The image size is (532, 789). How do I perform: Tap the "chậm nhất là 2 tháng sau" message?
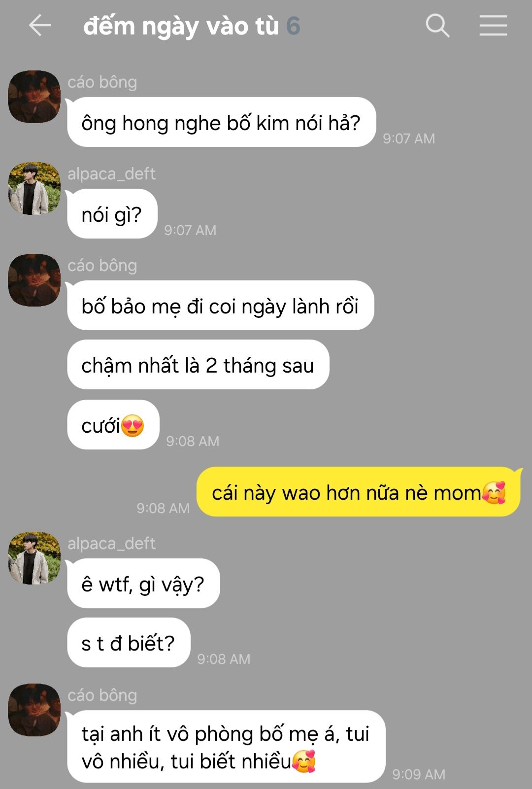point(198,365)
